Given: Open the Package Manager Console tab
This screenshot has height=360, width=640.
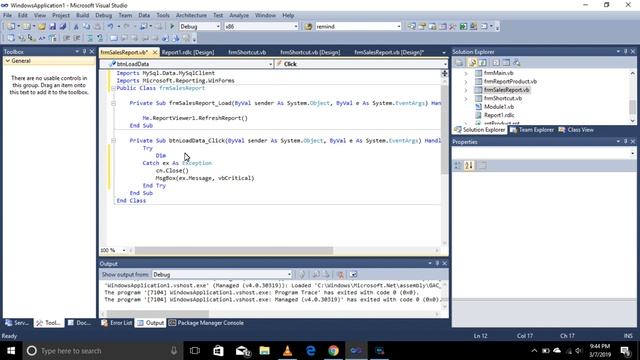Looking at the screenshot, I should click(x=207, y=323).
